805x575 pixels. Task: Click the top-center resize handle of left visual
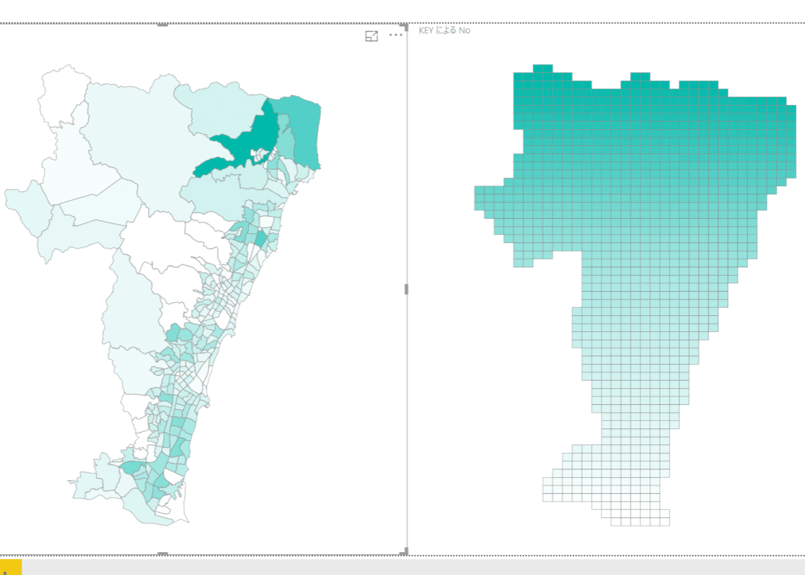(x=162, y=25)
